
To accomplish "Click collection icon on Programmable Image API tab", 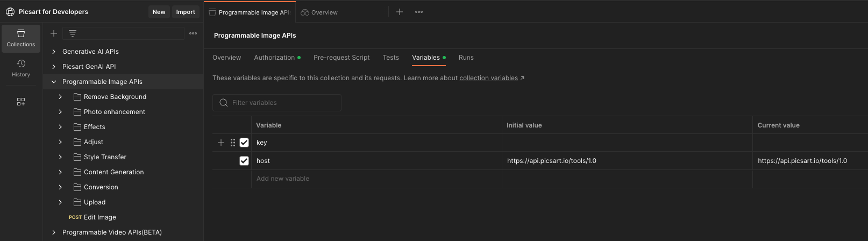I will point(212,12).
